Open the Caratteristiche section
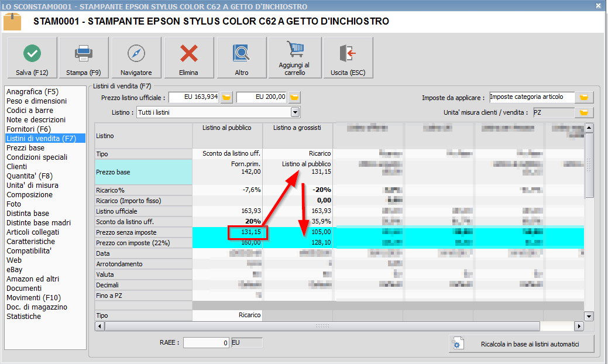 31,242
